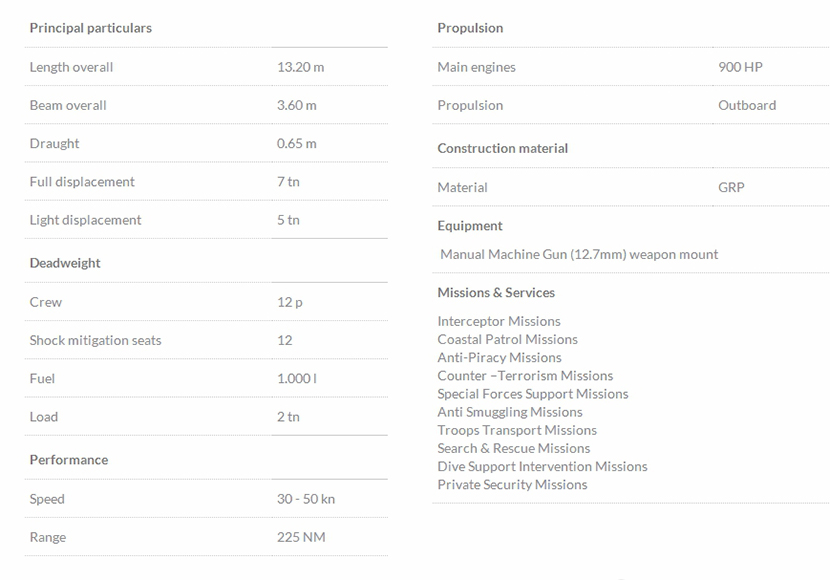Select the Private Security Missions entry
830x580 pixels.
pyautogui.click(x=512, y=484)
